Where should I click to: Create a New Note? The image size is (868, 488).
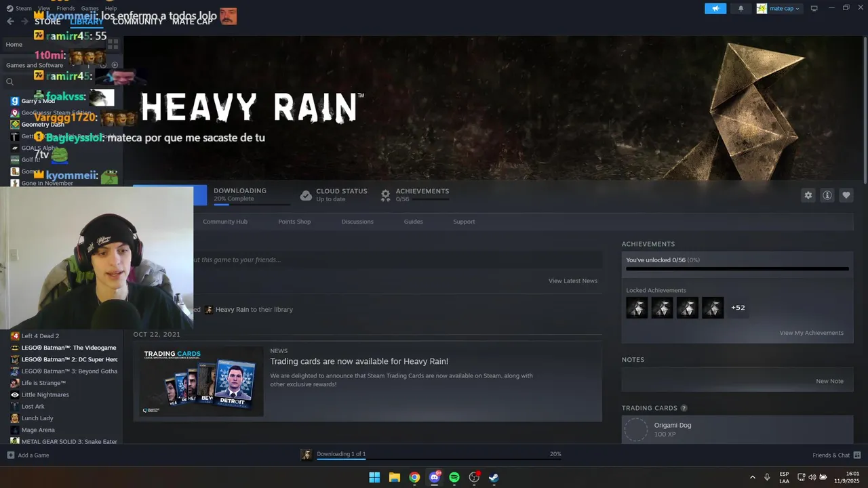point(829,381)
